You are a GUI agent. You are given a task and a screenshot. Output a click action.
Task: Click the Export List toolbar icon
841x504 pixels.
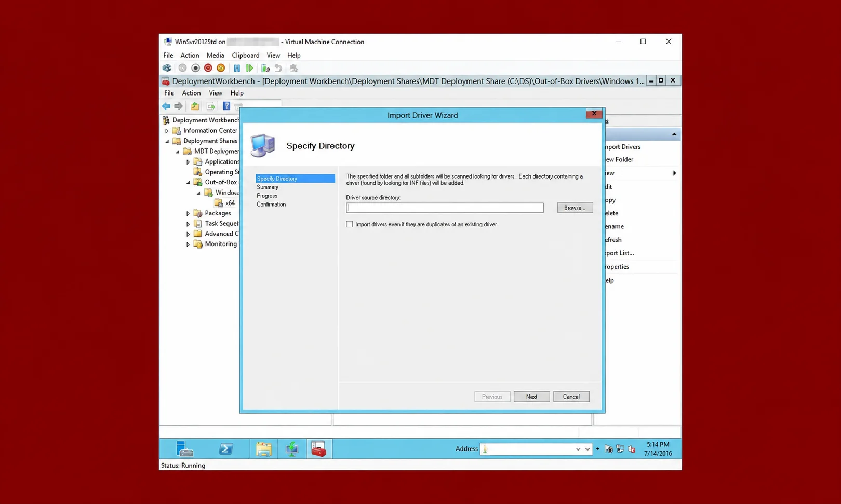210,106
